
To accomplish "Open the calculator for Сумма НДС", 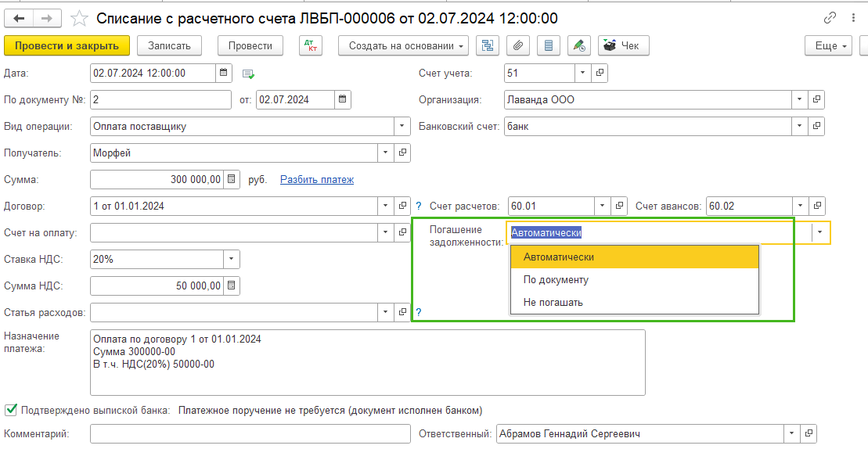I will click(x=232, y=286).
